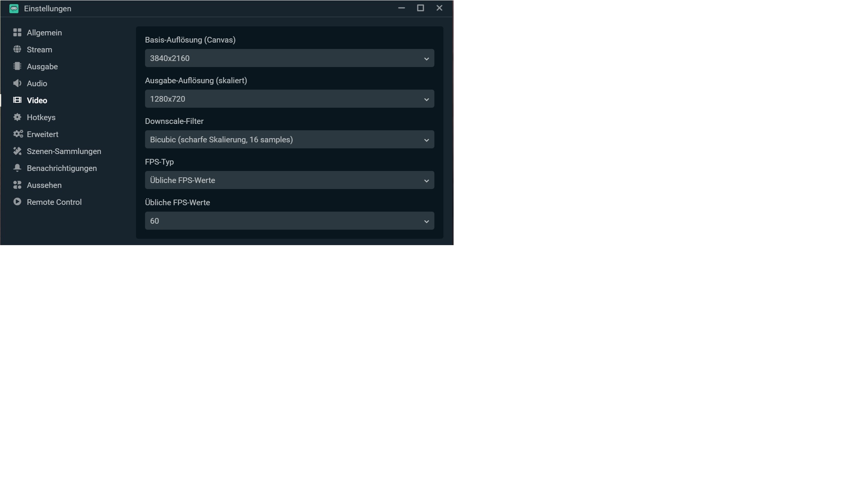This screenshot has width=868, height=488.
Task: Go to the Stream settings section
Action: (39, 50)
